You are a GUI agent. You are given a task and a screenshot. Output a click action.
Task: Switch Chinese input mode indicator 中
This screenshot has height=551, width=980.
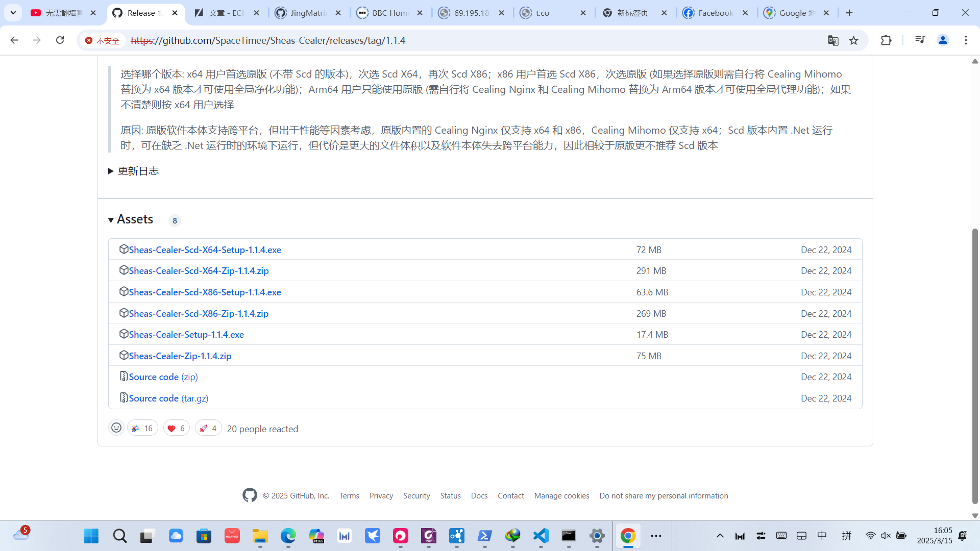(x=822, y=536)
